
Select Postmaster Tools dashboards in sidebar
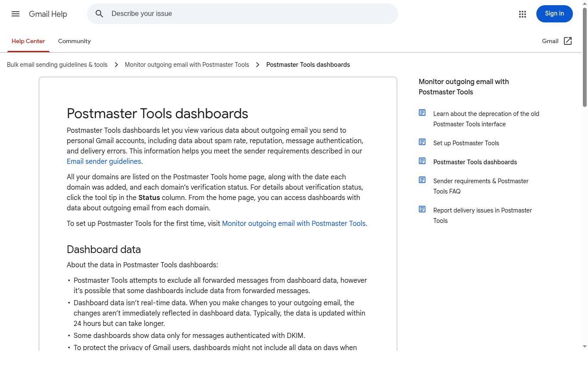tap(475, 162)
